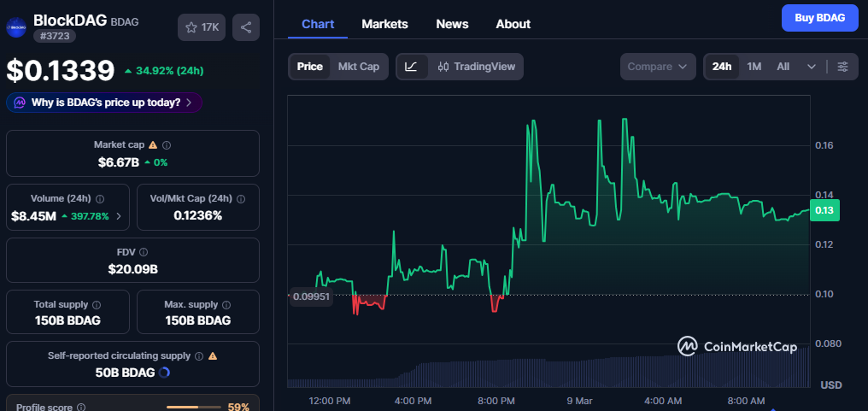
Task: Set chart range to 1M
Action: pos(754,67)
